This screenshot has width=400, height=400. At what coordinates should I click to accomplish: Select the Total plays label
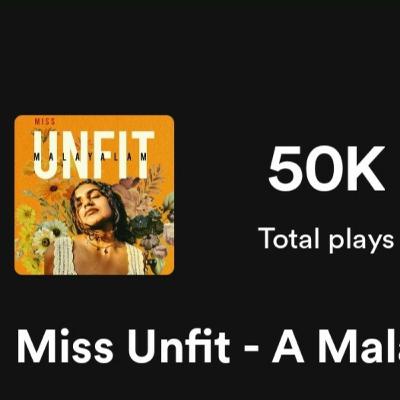(326, 239)
